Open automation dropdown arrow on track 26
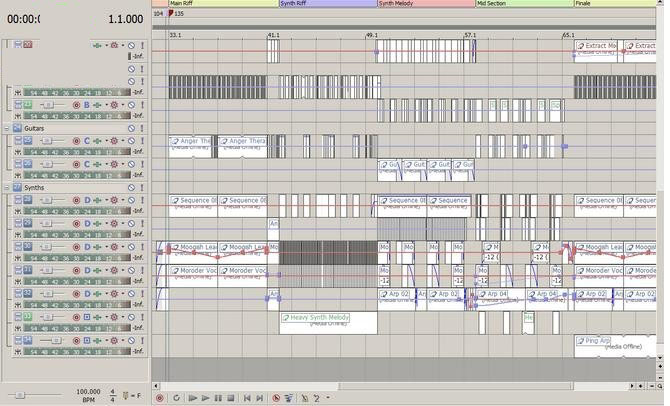The width and height of the screenshot is (670, 406). (x=123, y=164)
